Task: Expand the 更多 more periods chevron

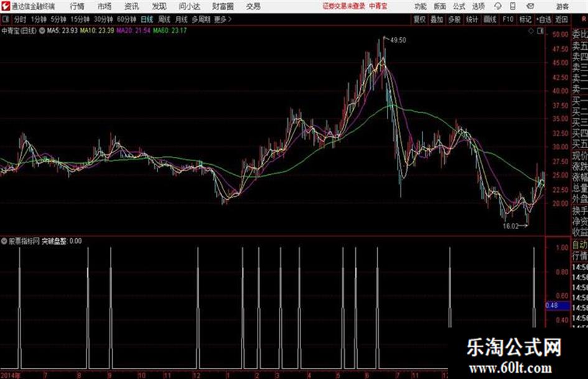Action: coord(223,19)
